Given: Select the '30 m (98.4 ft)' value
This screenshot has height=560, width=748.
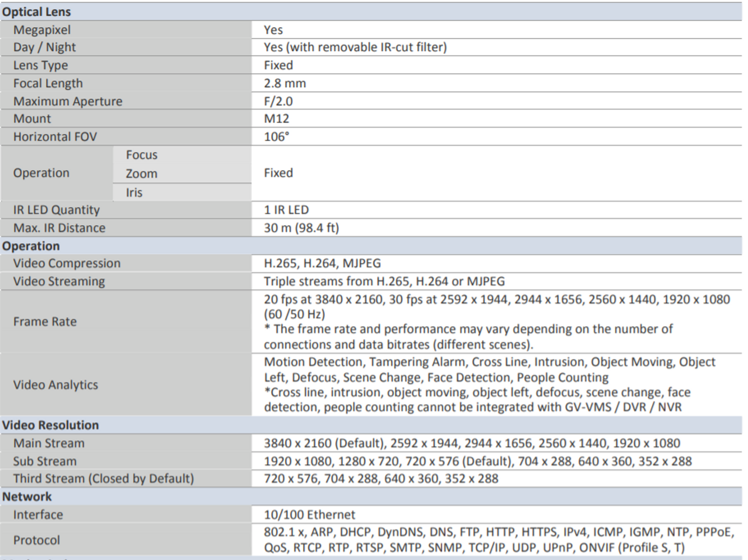Looking at the screenshot, I should [301, 228].
